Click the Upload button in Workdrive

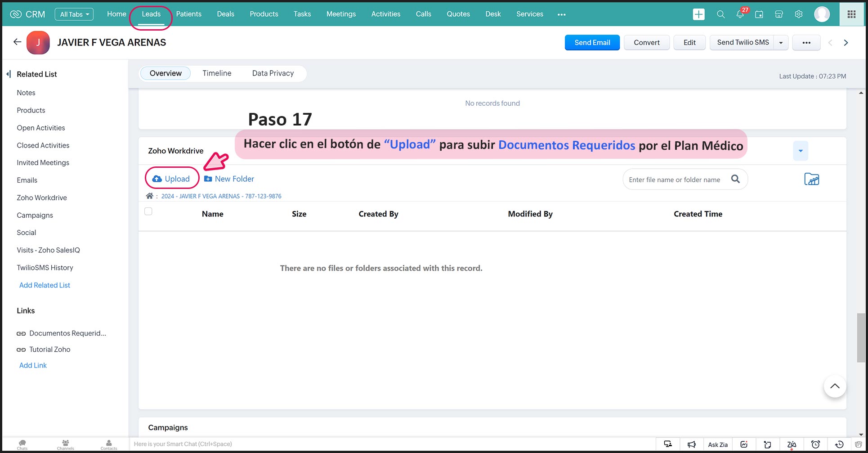[x=172, y=179]
